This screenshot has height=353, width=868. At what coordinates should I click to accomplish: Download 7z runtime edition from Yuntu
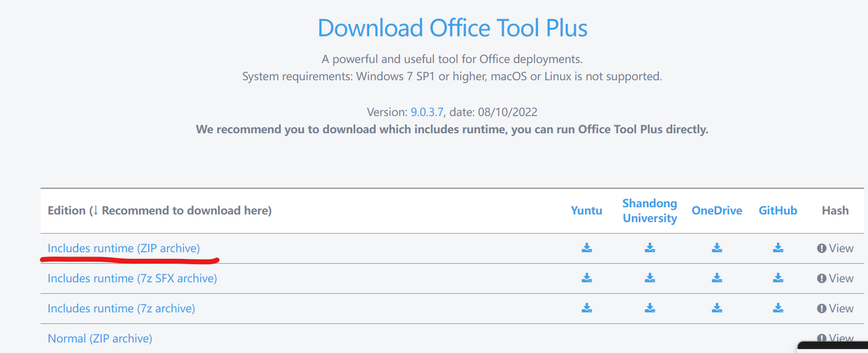click(587, 308)
